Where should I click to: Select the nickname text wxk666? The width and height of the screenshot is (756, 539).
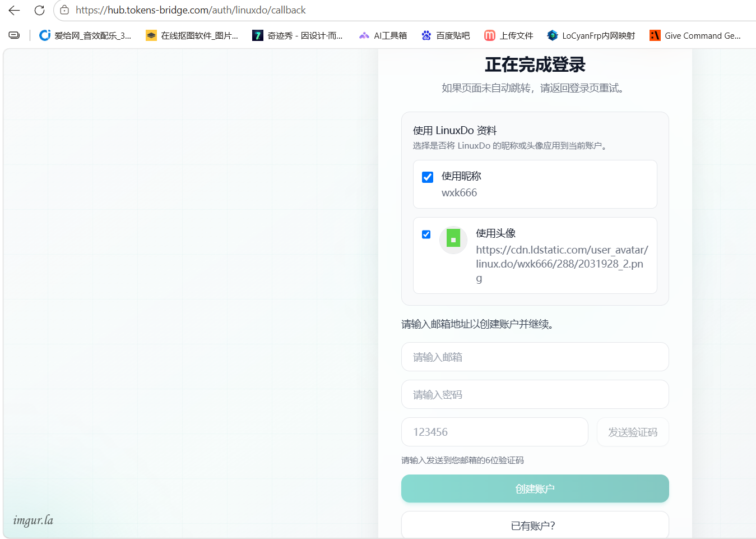pos(459,193)
